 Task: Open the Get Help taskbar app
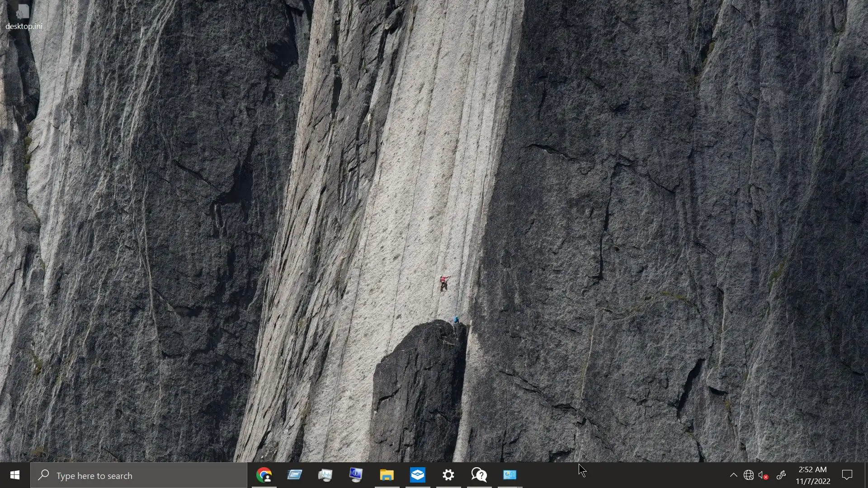click(479, 475)
